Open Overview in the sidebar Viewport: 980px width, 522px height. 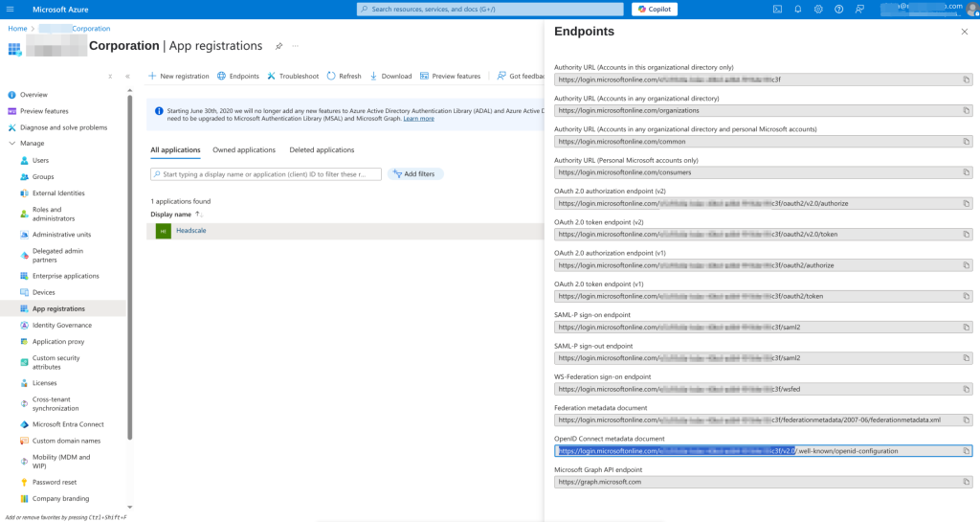tap(33, 95)
